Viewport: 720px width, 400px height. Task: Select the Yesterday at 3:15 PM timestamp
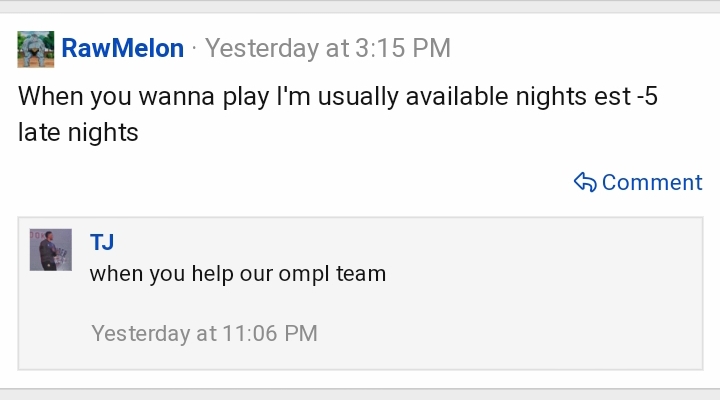coord(327,48)
